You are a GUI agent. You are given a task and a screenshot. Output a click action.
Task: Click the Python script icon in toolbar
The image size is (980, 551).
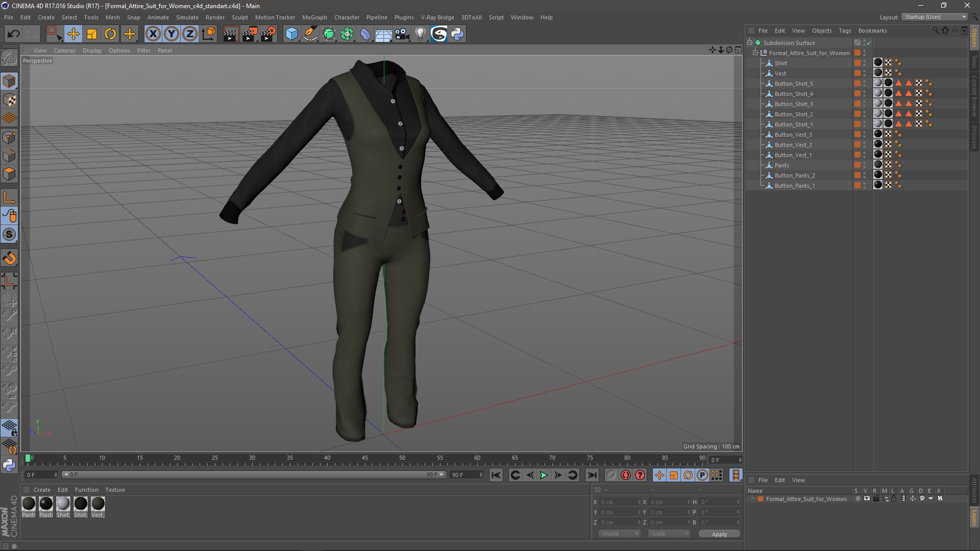tap(457, 34)
